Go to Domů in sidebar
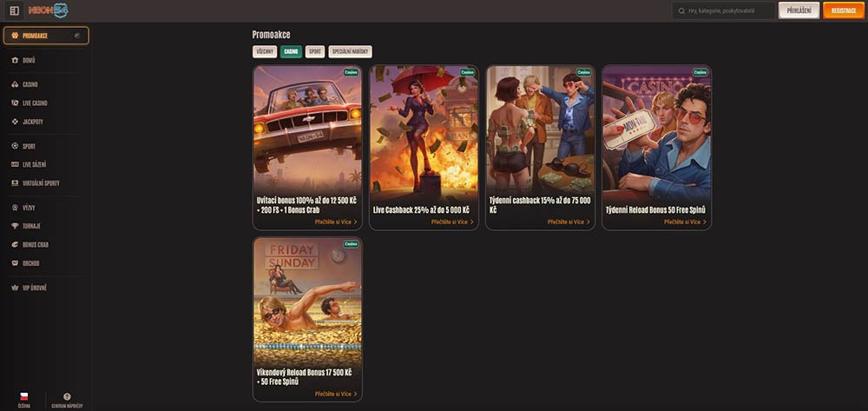Screen dimensions: 868x411 pyautogui.click(x=29, y=60)
